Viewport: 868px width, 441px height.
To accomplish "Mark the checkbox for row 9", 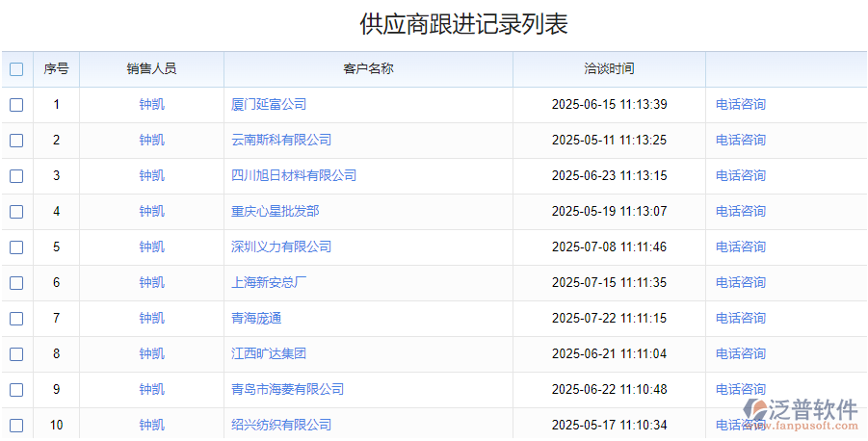I will [16, 390].
